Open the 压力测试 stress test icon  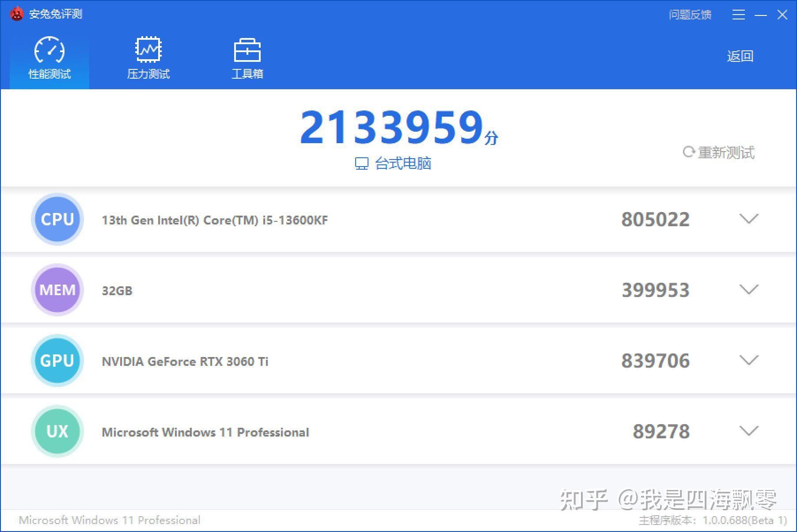tap(148, 50)
